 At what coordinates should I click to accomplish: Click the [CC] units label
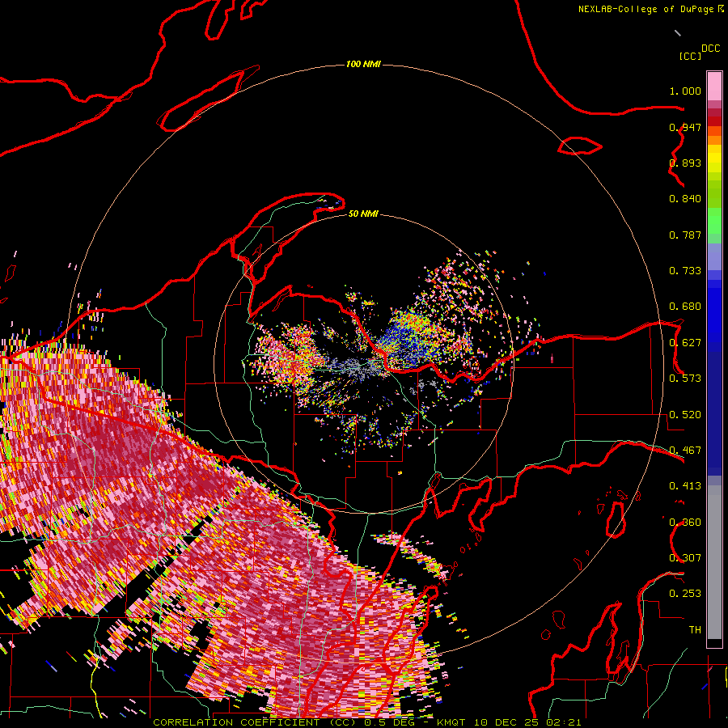click(690, 56)
